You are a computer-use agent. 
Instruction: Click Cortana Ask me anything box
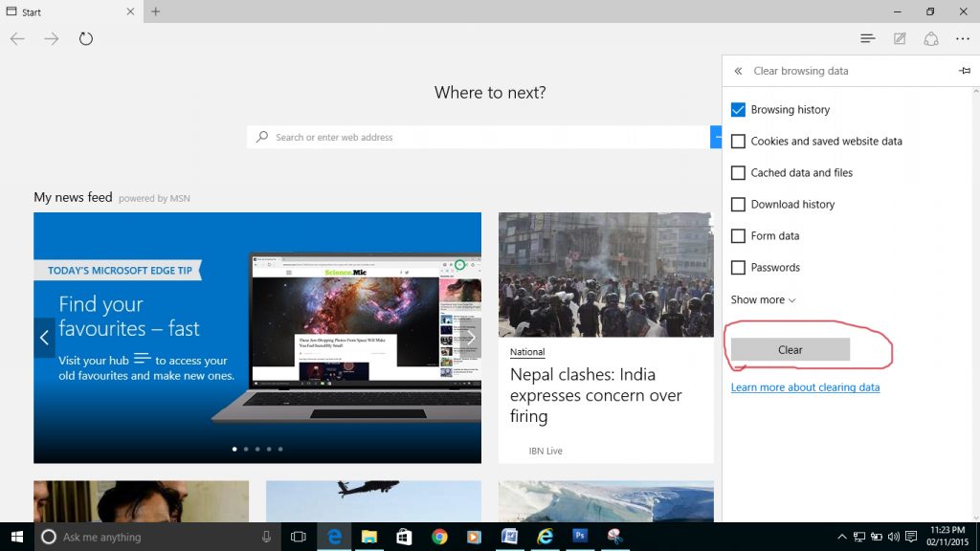pyautogui.click(x=158, y=537)
